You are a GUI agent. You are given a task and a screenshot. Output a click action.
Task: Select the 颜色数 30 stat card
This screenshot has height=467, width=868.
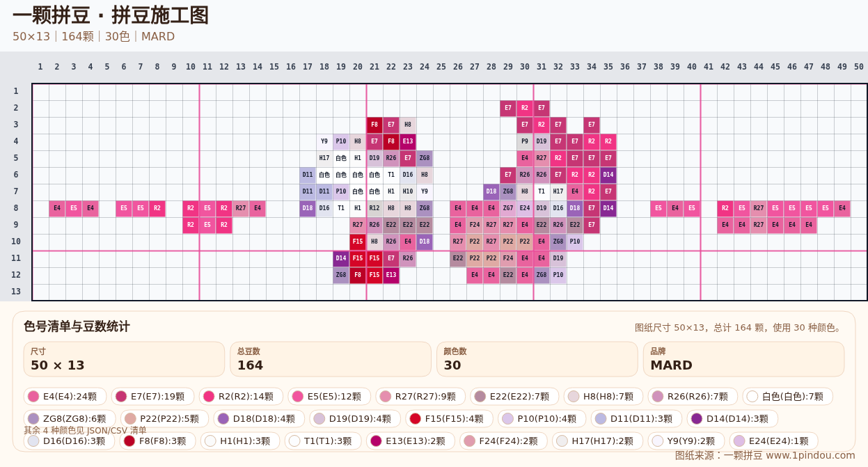(537, 359)
